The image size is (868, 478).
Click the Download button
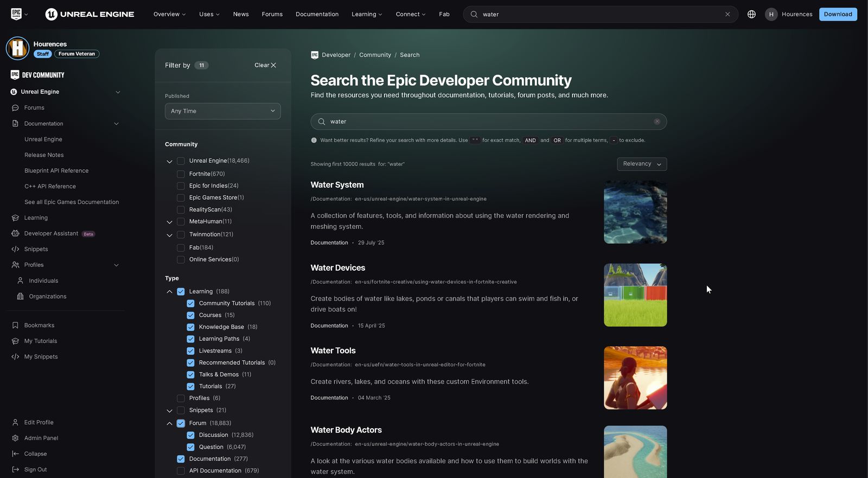click(x=838, y=15)
